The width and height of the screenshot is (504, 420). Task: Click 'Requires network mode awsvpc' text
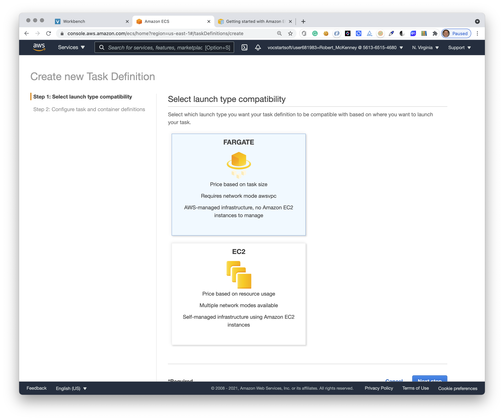click(239, 196)
